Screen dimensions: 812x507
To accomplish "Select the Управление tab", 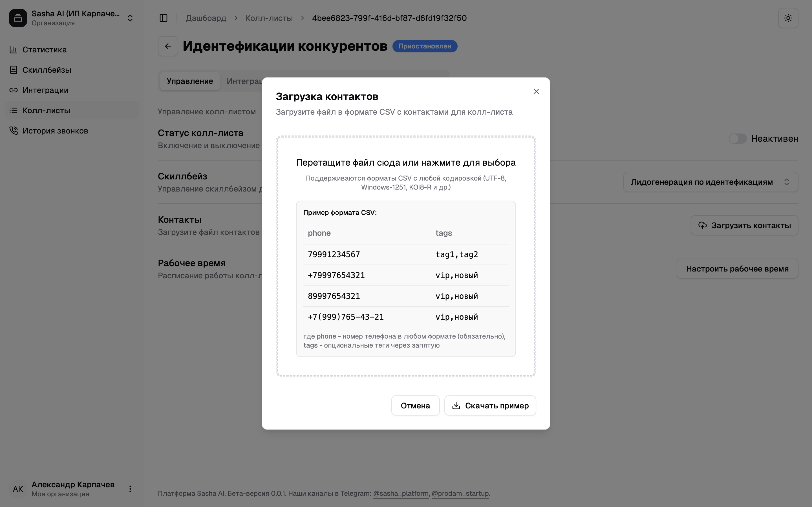I will click(x=189, y=81).
